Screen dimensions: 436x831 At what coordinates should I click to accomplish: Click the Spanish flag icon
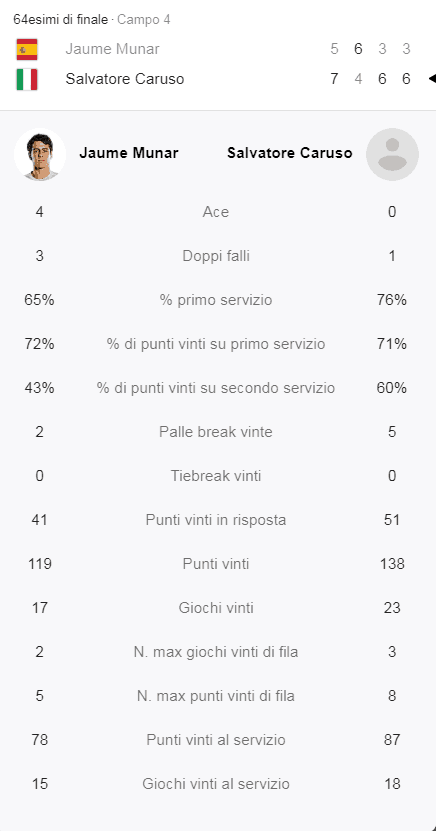click(x=26, y=49)
